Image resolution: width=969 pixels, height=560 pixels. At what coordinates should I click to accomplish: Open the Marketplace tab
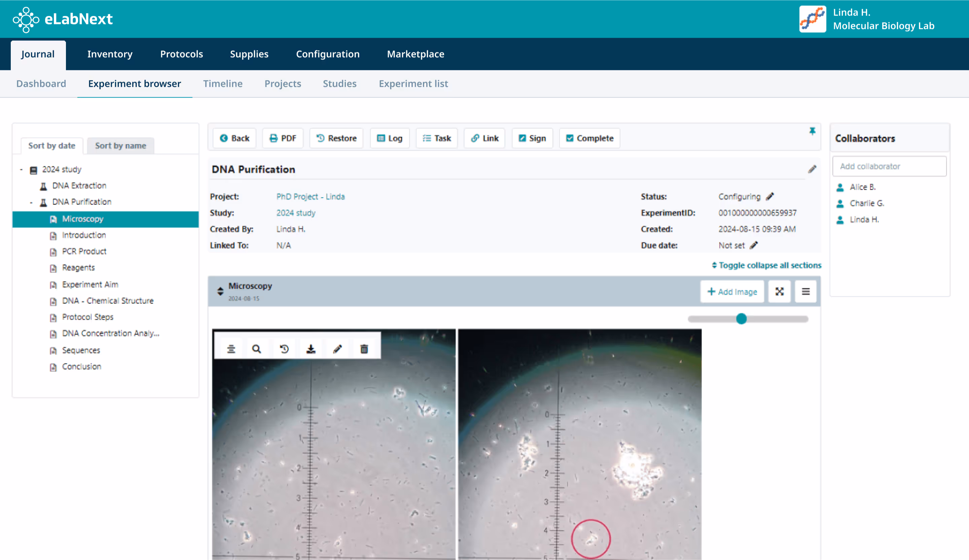click(415, 54)
